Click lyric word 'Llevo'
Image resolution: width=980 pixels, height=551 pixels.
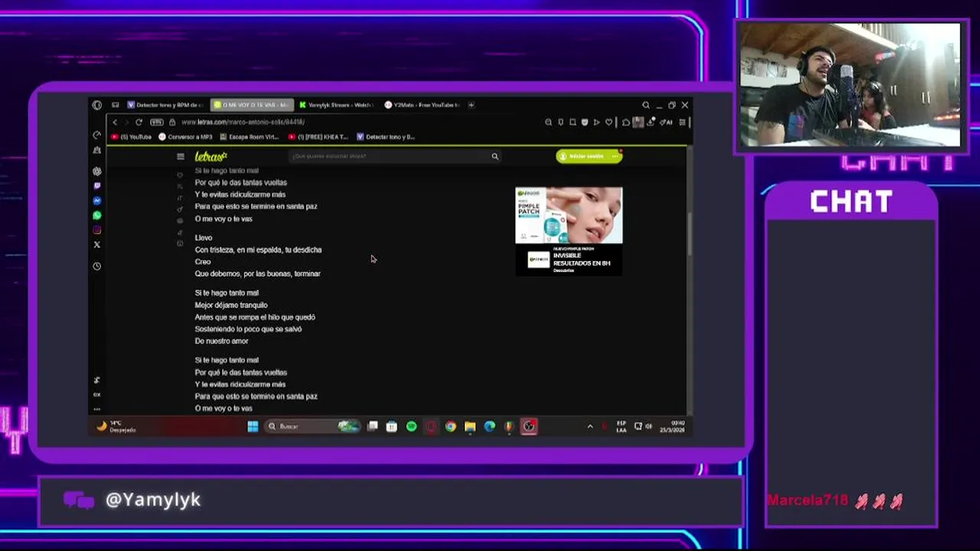click(x=203, y=238)
